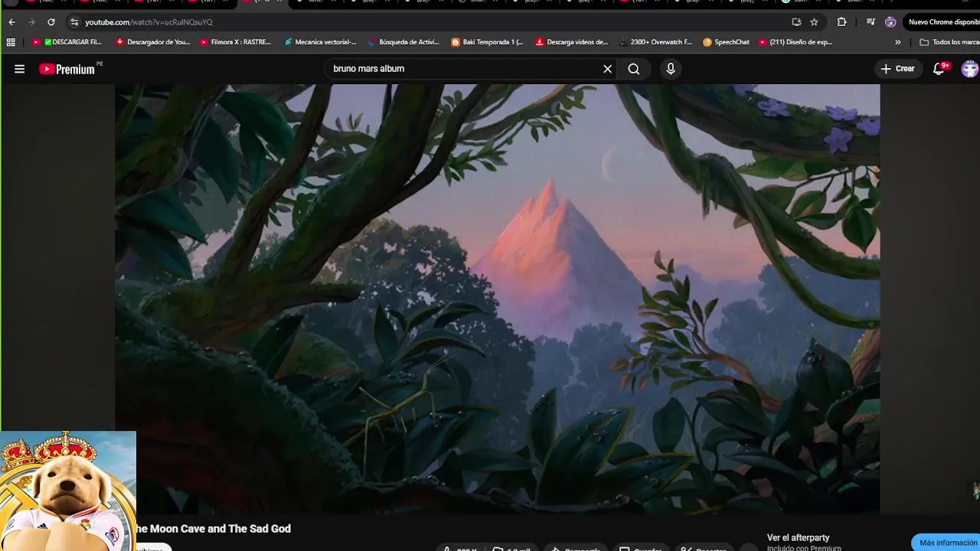The width and height of the screenshot is (980, 551).
Task: Open the apps grid in bookmarks bar
Action: tap(11, 42)
